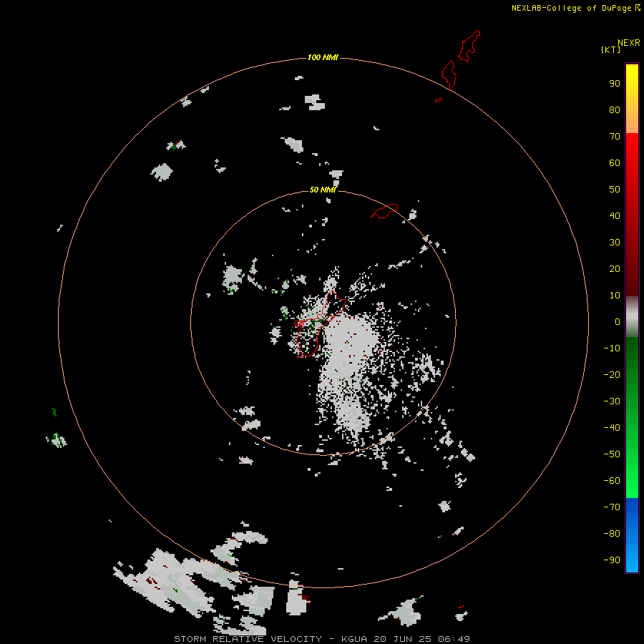Select the -70 value on velocity scale
The width and height of the screenshot is (644, 644).
[x=612, y=507]
